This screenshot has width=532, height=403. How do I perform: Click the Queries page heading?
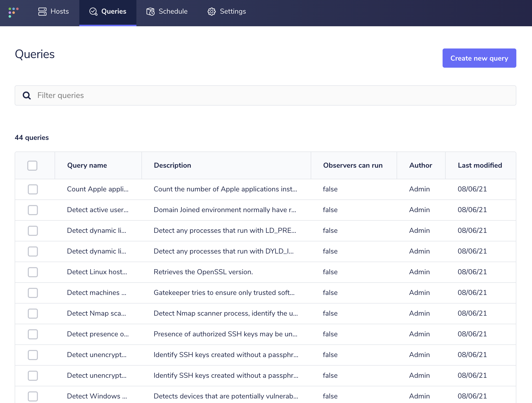pyautogui.click(x=35, y=54)
